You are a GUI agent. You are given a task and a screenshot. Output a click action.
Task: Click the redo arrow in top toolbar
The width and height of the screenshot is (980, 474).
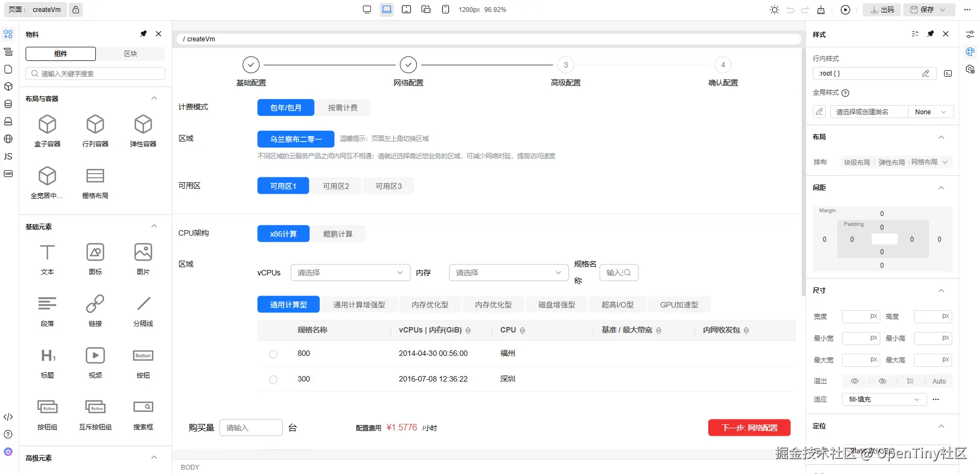[x=805, y=10]
